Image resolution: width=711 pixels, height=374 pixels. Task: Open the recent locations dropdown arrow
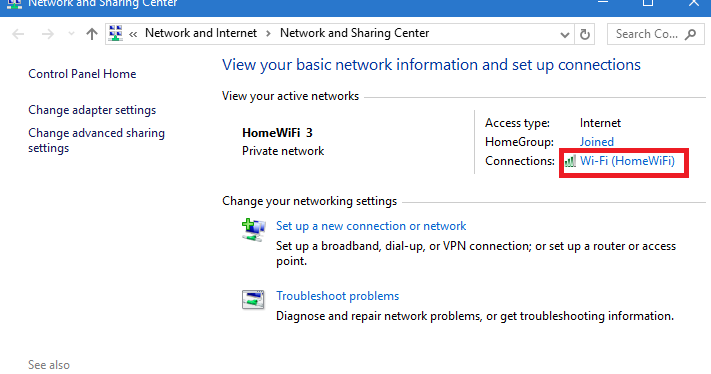pos(71,34)
